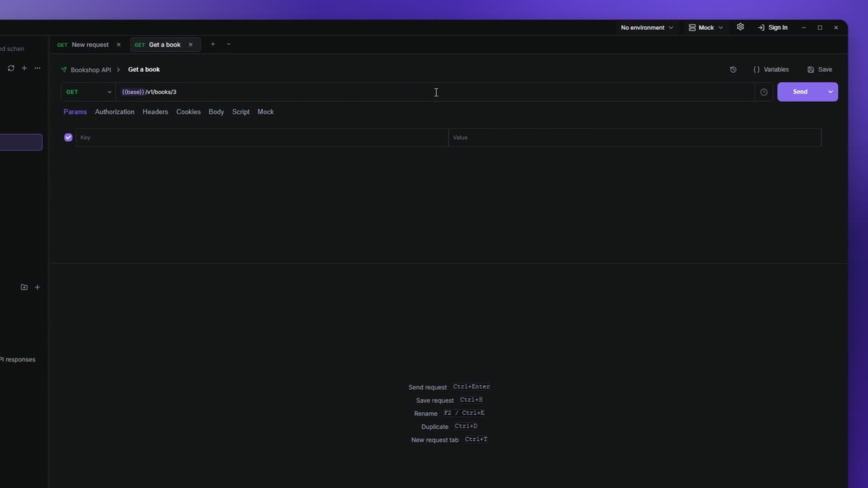Close the New request tab
The height and width of the screenshot is (488, 868).
pos(119,45)
